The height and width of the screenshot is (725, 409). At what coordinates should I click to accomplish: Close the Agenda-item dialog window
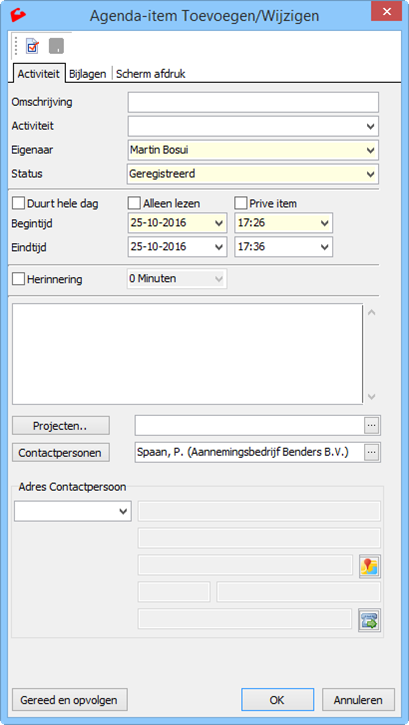(387, 11)
